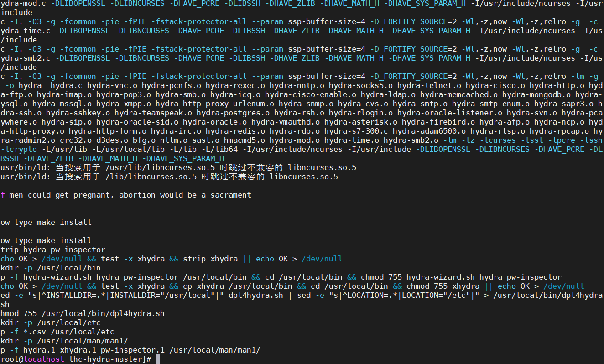604x364 pixels.
Task: Click 'strip xhydra' in the install output
Action: click(210, 259)
